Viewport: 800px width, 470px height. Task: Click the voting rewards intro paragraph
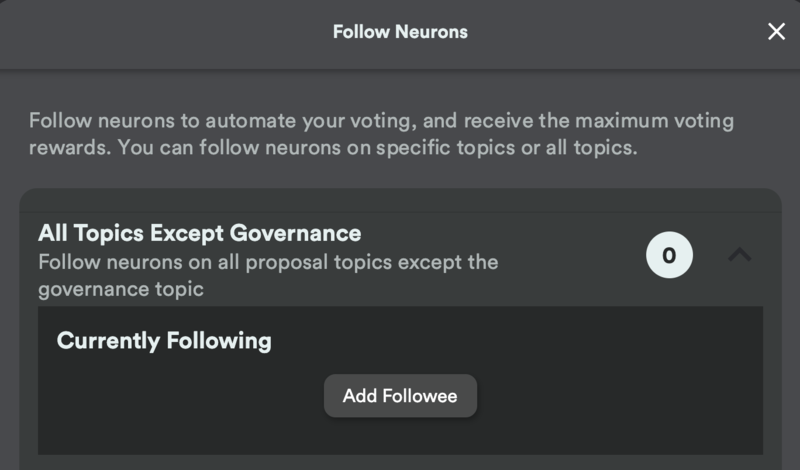[x=381, y=134]
